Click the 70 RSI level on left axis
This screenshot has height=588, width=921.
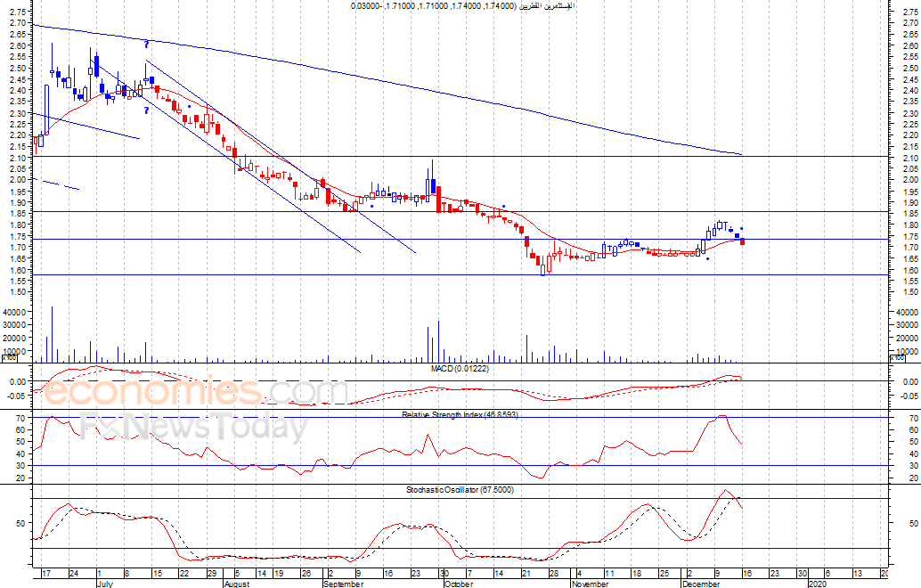pyautogui.click(x=20, y=418)
